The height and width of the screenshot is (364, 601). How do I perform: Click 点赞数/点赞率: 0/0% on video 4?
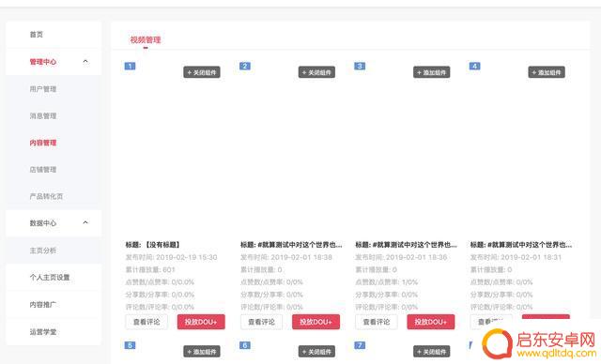coord(501,282)
